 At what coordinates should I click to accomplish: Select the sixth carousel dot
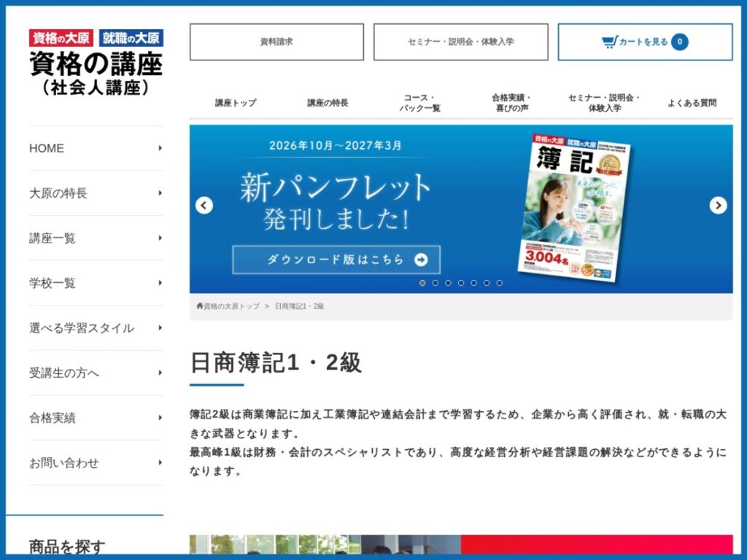coord(487,283)
